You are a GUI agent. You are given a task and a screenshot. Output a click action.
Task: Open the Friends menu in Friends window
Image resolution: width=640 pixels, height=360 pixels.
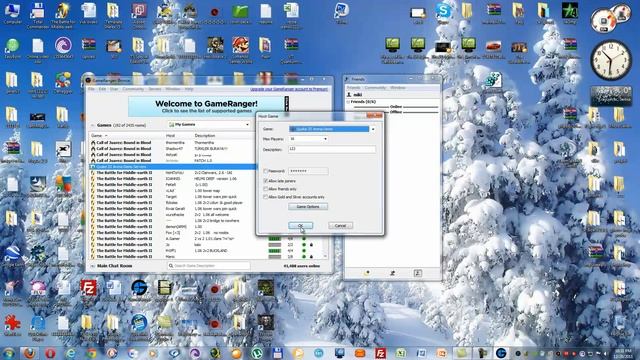[x=353, y=88]
